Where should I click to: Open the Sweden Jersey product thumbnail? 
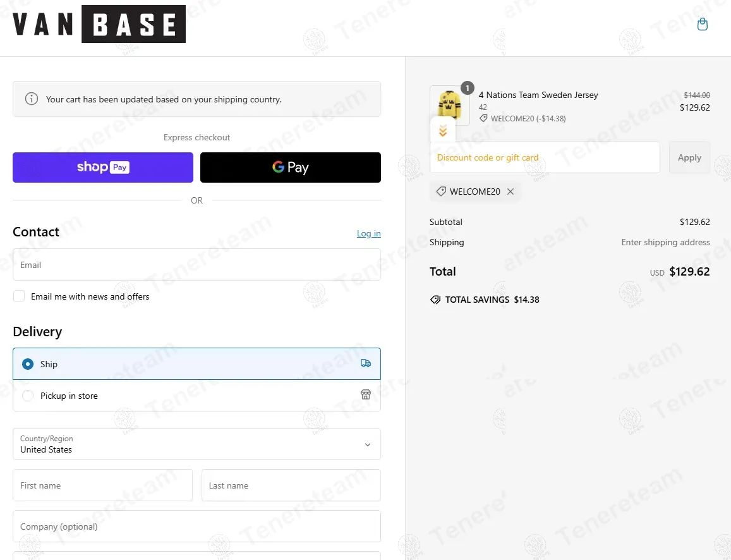[449, 106]
